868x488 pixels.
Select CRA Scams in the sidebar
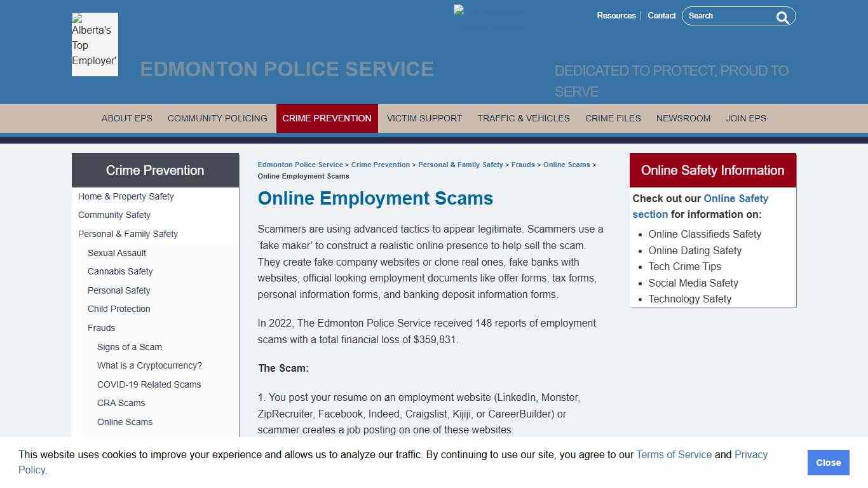tap(121, 403)
